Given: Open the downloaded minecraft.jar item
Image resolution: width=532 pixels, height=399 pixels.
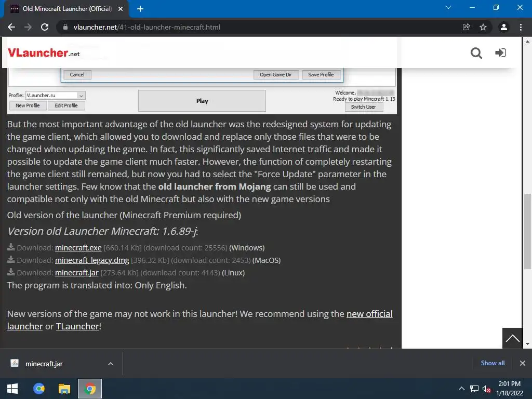Looking at the screenshot, I should tap(44, 364).
